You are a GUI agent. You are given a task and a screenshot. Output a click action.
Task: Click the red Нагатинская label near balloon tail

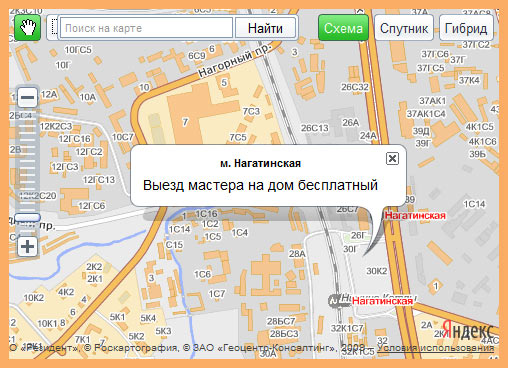415,216
